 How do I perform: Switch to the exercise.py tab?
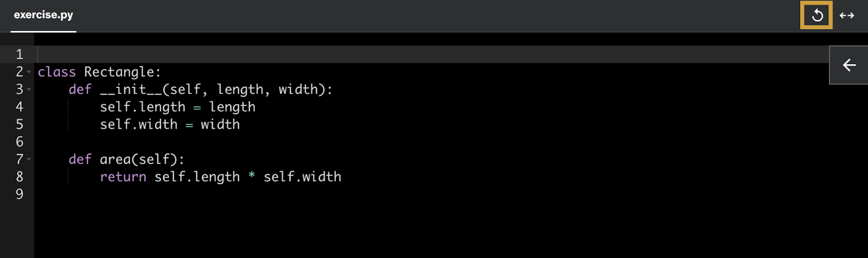43,15
